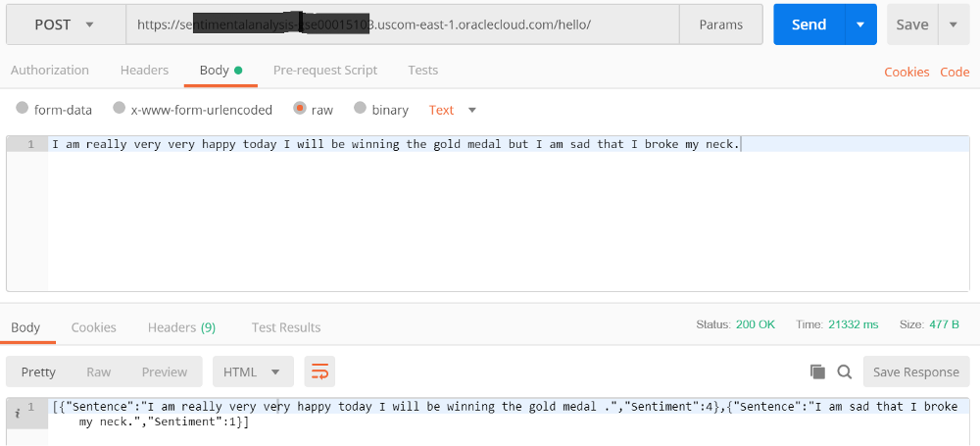Choose x-www-form-urlencoded body type
Viewport: 980px width, 446px height.
[x=119, y=108]
